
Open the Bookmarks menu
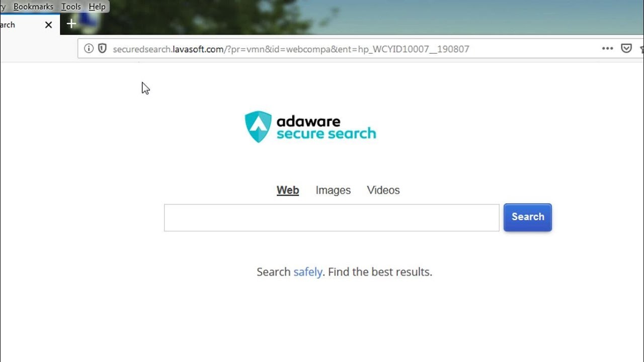[33, 7]
